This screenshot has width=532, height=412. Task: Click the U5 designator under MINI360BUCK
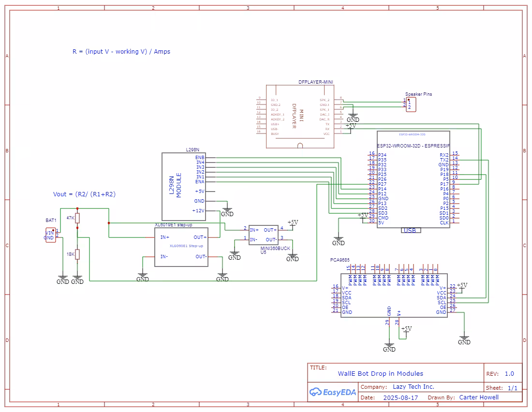(x=263, y=252)
